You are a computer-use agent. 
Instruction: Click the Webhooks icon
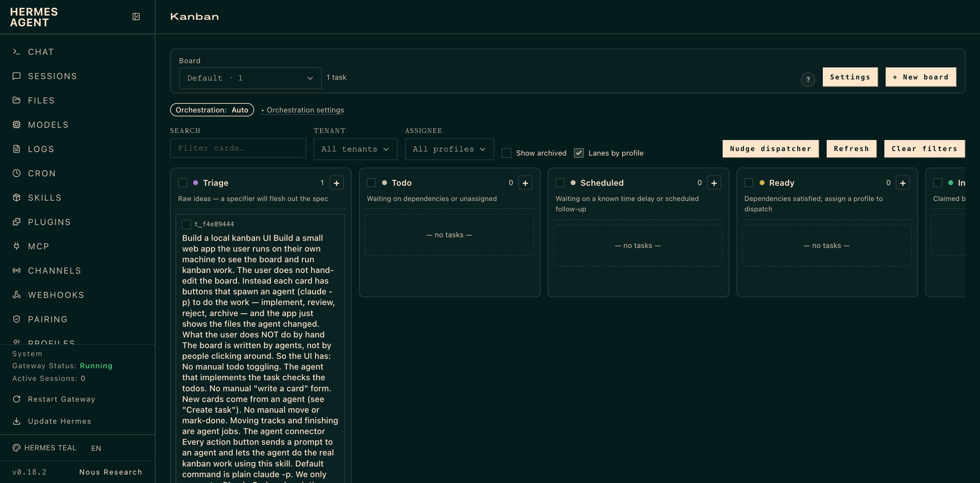[16, 295]
